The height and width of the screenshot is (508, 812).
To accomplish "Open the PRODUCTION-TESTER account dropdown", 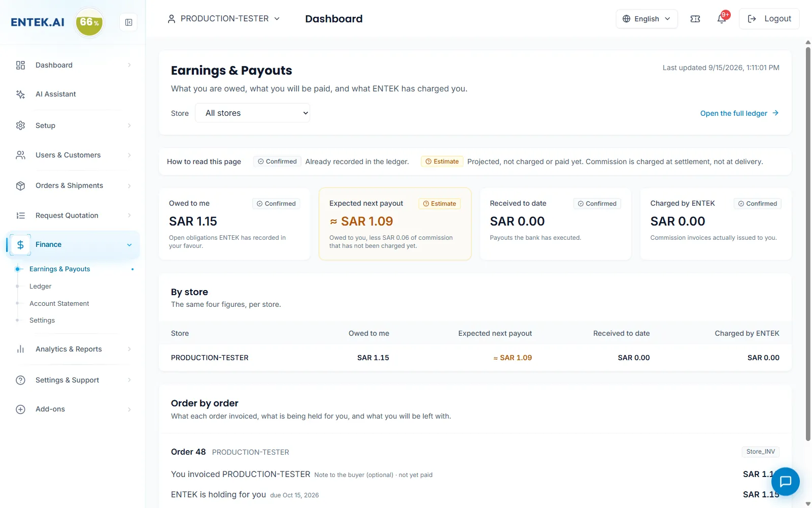I will point(224,19).
